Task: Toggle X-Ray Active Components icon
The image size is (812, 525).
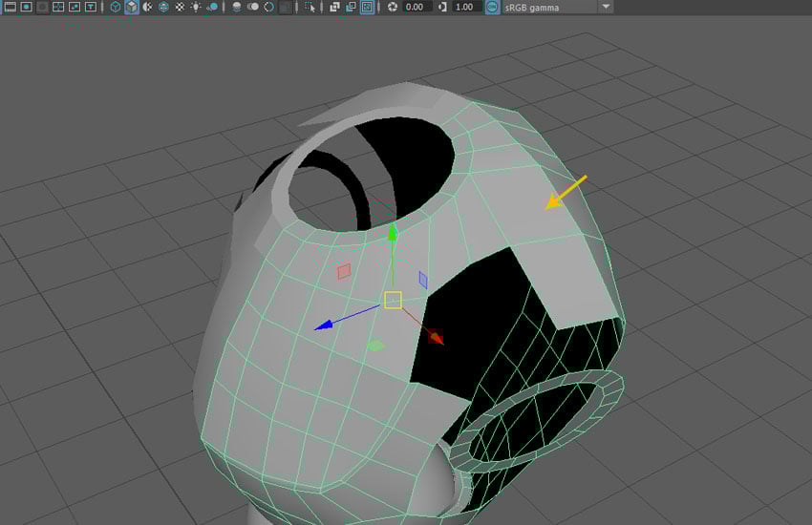Action: [351, 7]
